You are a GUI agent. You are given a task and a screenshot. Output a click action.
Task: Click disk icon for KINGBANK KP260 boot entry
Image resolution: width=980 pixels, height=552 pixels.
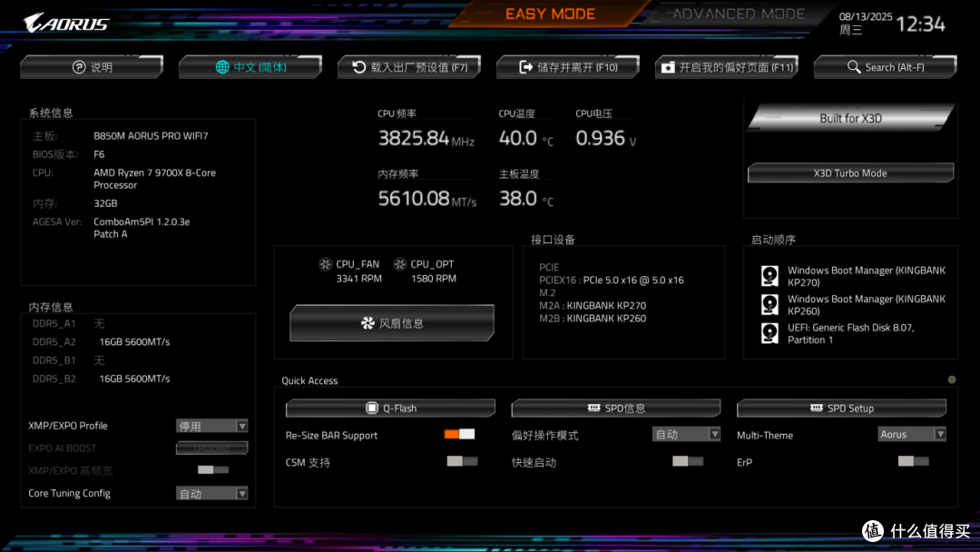click(770, 304)
